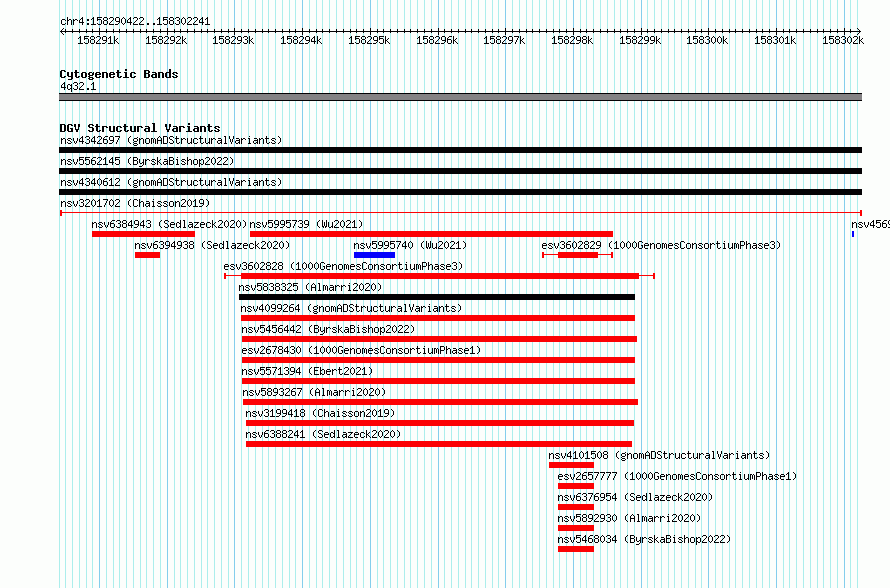The height and width of the screenshot is (588, 890).
Task: Click the nsv5571394 Ebert2021 label
Action: pos(307,371)
